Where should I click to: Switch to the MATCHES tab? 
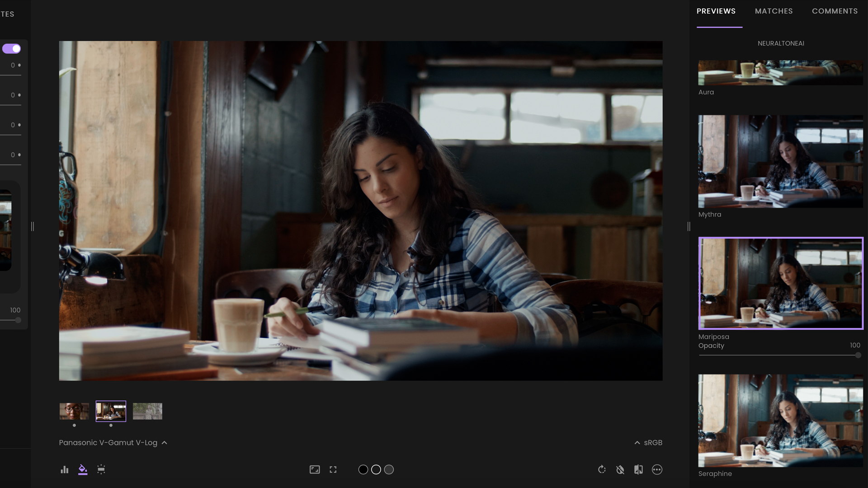[774, 11]
